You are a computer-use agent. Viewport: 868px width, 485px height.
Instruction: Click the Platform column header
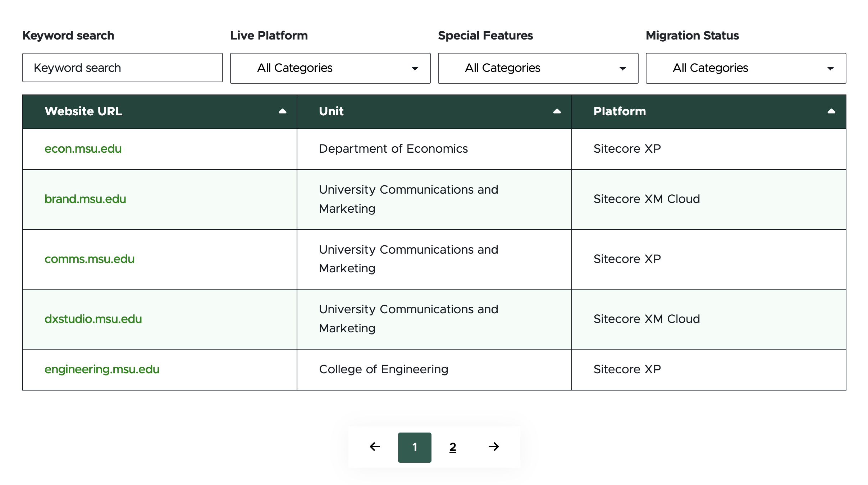(709, 112)
